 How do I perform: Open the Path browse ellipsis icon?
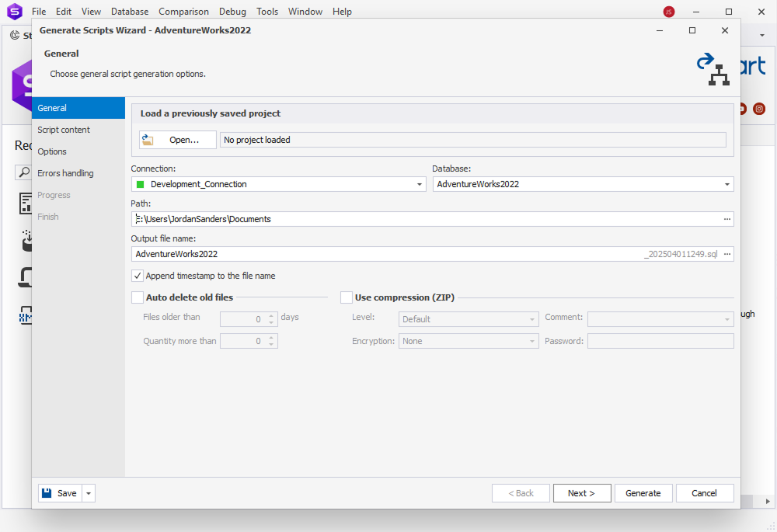point(726,219)
